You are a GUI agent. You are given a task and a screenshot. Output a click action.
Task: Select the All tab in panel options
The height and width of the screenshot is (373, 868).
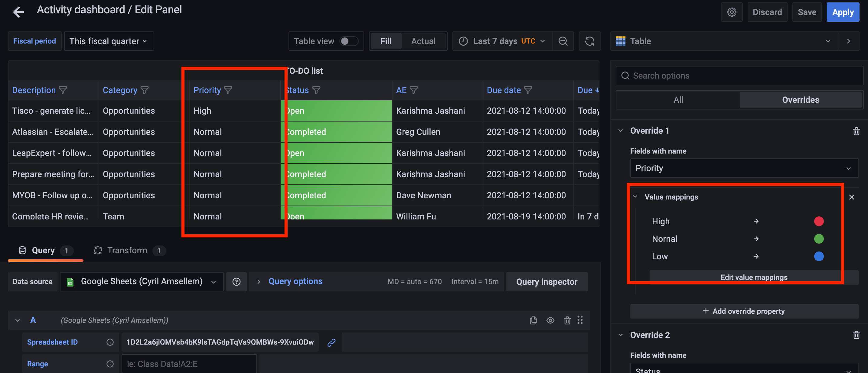[x=678, y=100]
